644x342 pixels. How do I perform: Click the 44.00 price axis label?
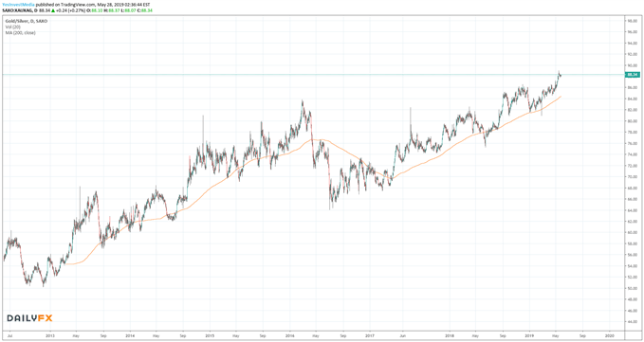tap(632, 322)
